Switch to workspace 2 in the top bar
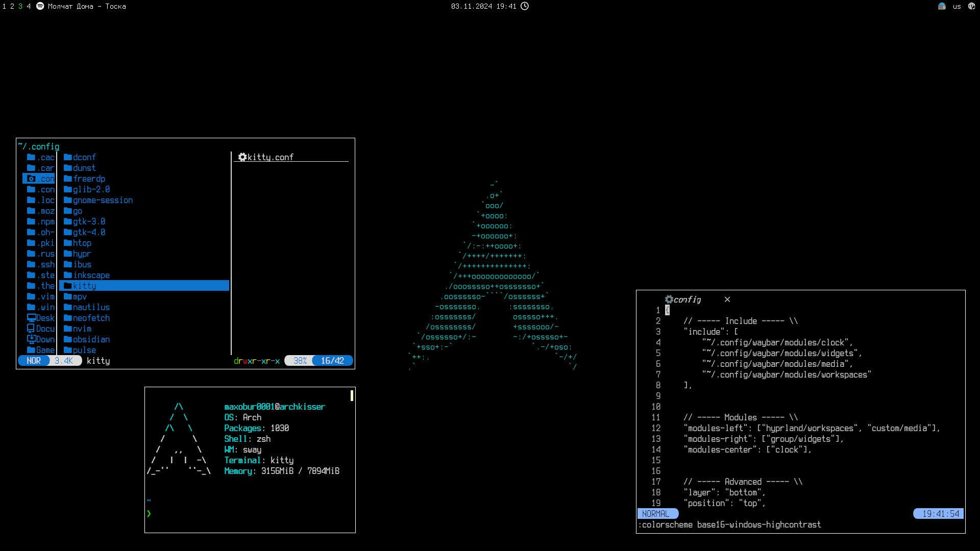Image resolution: width=980 pixels, height=551 pixels. pyautogui.click(x=11, y=6)
